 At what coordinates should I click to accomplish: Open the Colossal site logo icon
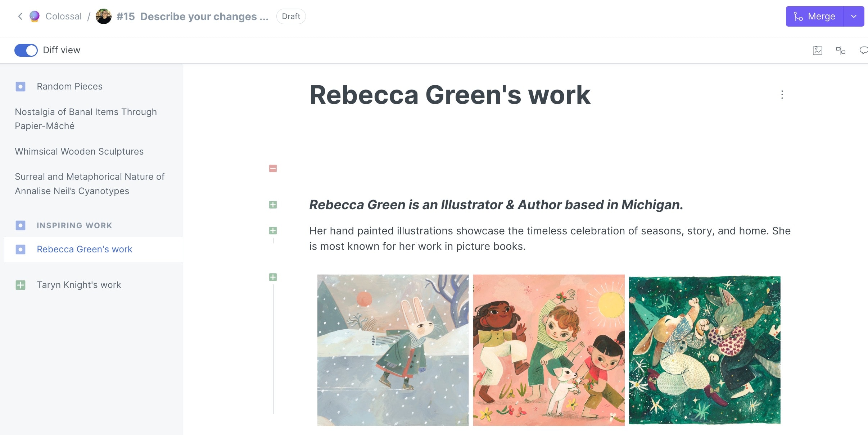35,16
